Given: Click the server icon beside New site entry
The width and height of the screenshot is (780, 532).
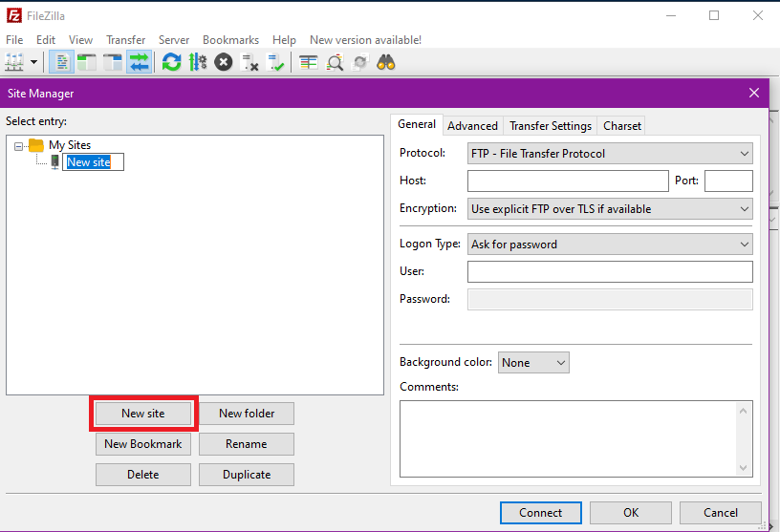Looking at the screenshot, I should click(54, 161).
